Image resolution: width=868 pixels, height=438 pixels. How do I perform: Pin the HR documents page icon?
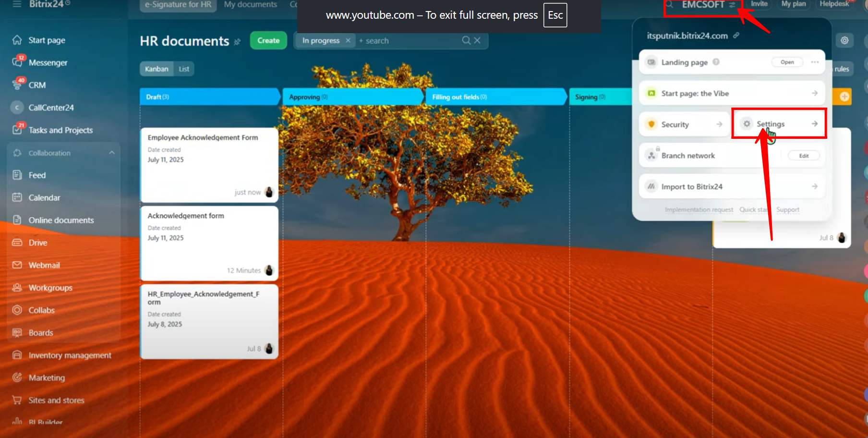click(237, 42)
